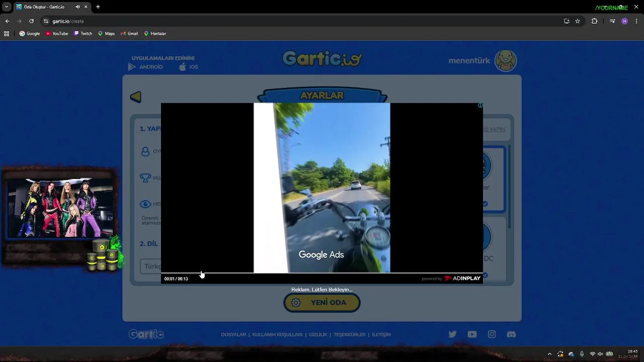The height and width of the screenshot is (362, 644).
Task: Open the menentürk avatar profile
Action: click(x=506, y=61)
